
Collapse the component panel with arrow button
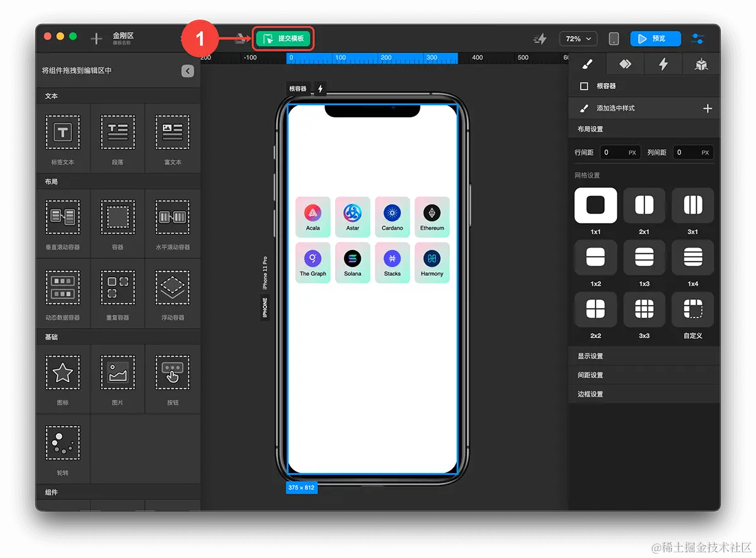[x=188, y=71]
